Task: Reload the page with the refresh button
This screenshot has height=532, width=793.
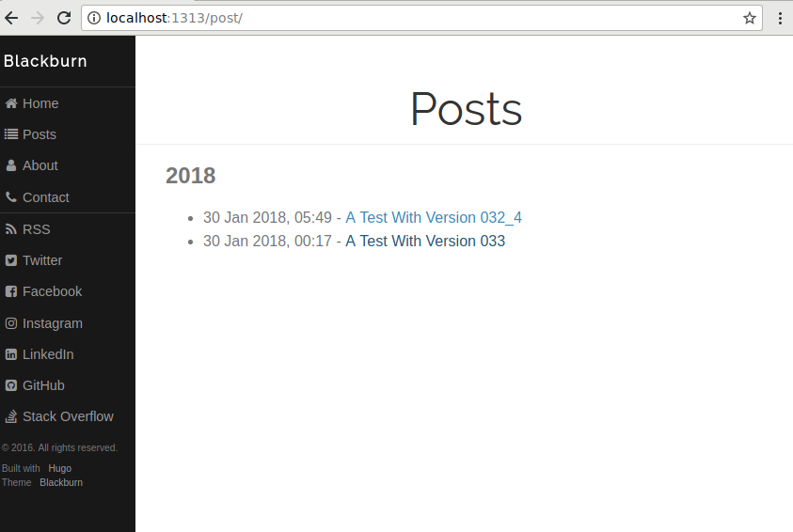Action: tap(64, 18)
